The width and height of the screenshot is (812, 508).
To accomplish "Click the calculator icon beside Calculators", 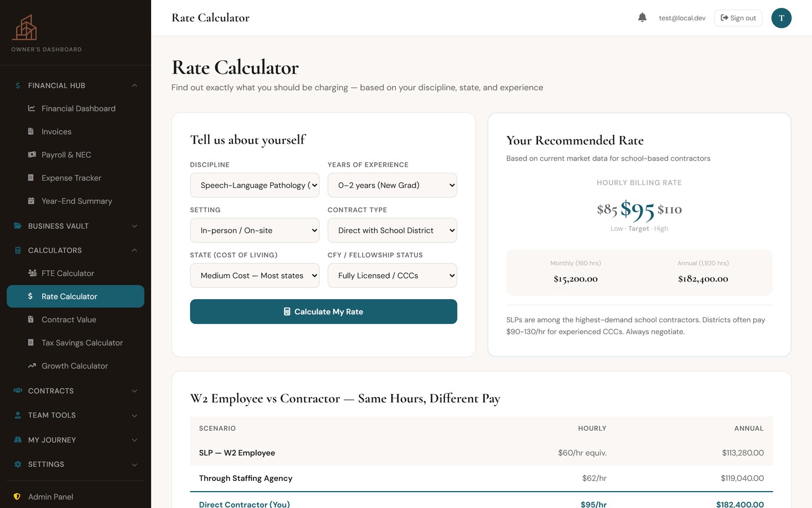I will (x=17, y=250).
